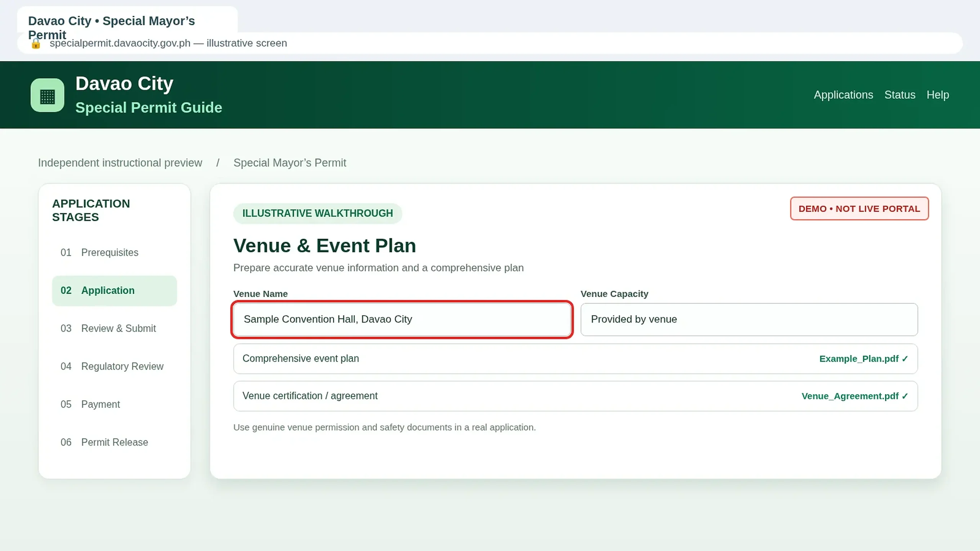Screen dimensions: 980x551
Task: Select stage 06 Permit Release
Action: [114, 442]
